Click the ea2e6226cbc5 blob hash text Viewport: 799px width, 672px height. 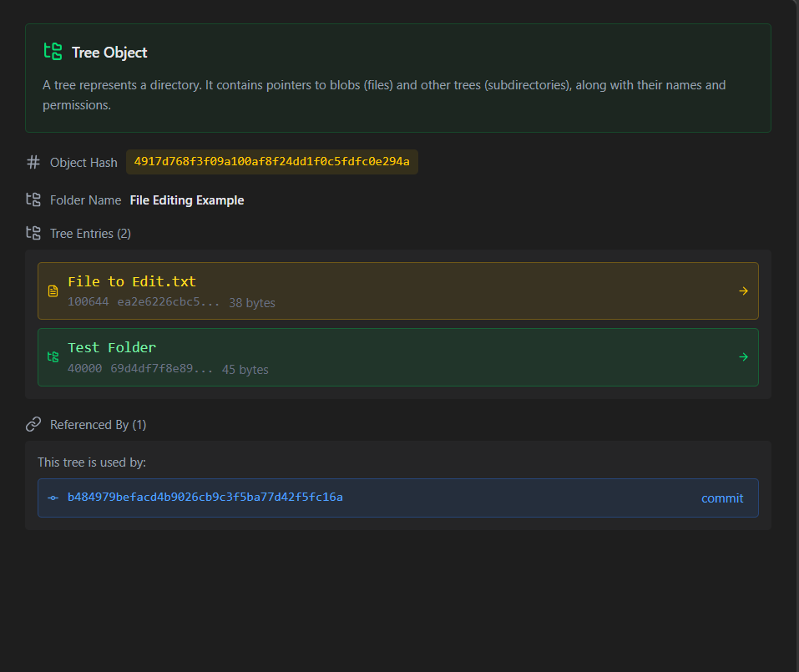pyautogui.click(x=169, y=301)
